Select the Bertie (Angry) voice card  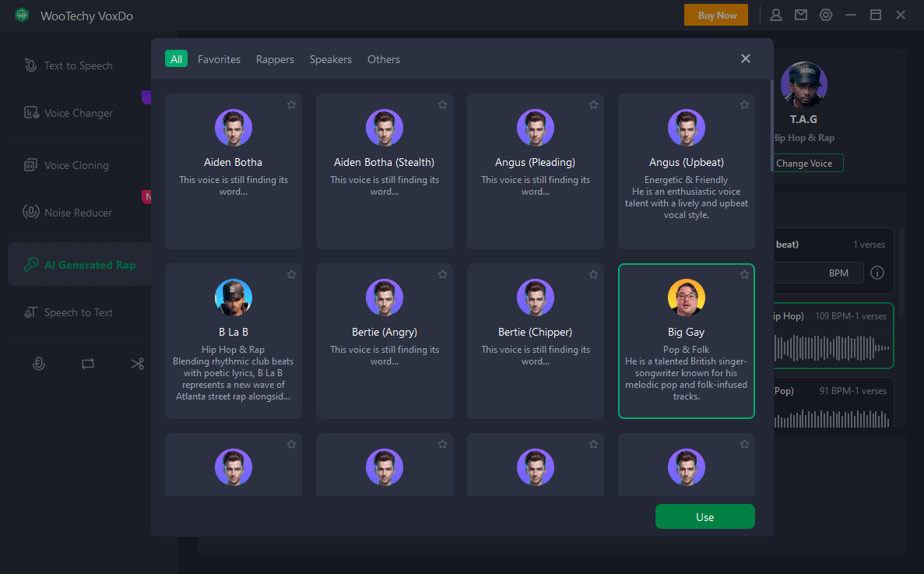[x=384, y=341]
